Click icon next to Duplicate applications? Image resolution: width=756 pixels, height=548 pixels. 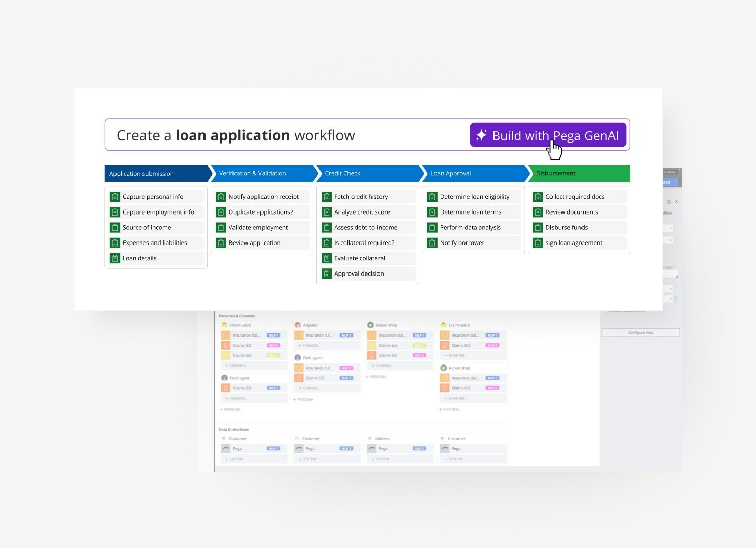pos(221,212)
